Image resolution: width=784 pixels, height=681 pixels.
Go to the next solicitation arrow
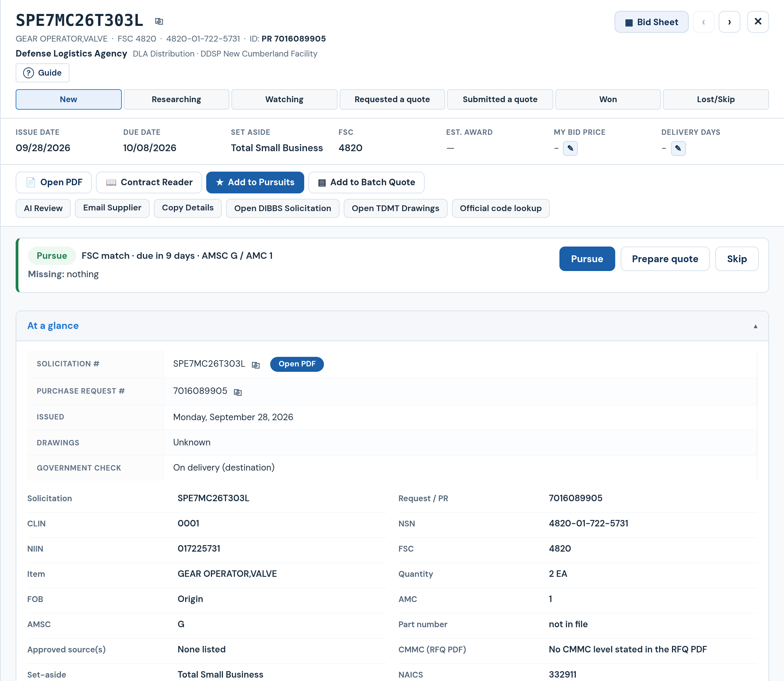(x=729, y=22)
